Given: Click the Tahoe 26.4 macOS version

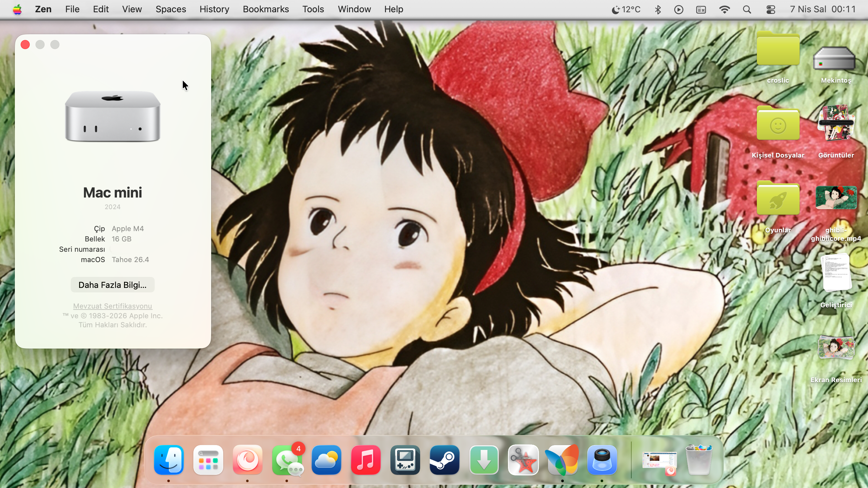Looking at the screenshot, I should pos(130,260).
